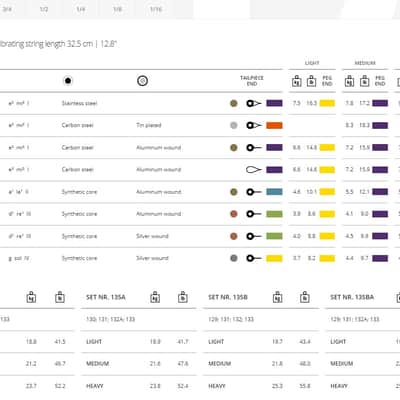This screenshot has width=400, height=400.
Task: Click the SET NR. 135A heading
Action: click(106, 297)
